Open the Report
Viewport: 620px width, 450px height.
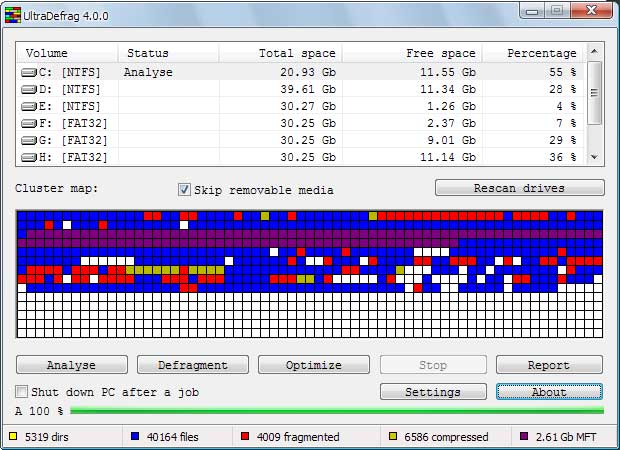pos(549,365)
